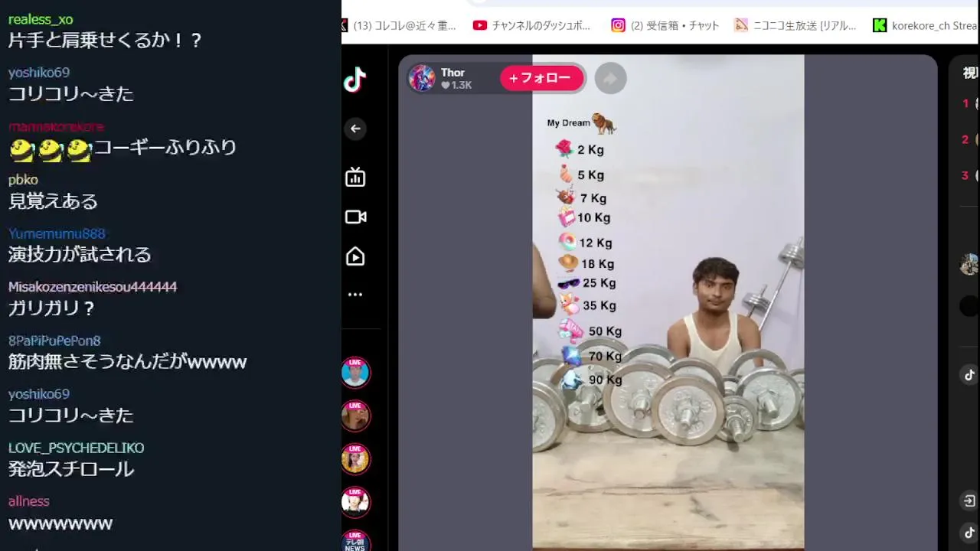
Task: Switch to the korekore_ch Stream tab
Action: point(926,25)
